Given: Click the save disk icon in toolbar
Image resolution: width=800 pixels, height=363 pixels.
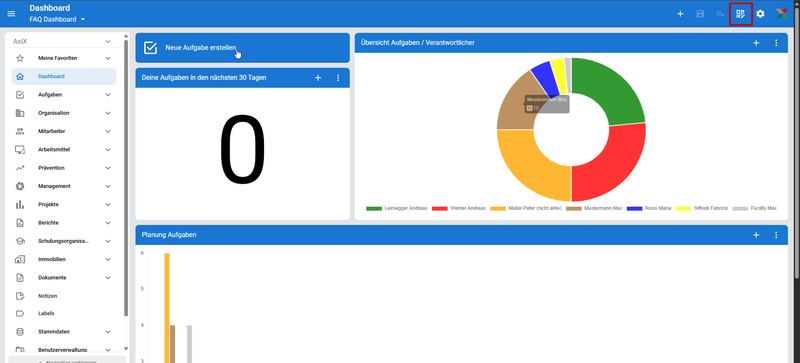Looking at the screenshot, I should click(x=700, y=14).
